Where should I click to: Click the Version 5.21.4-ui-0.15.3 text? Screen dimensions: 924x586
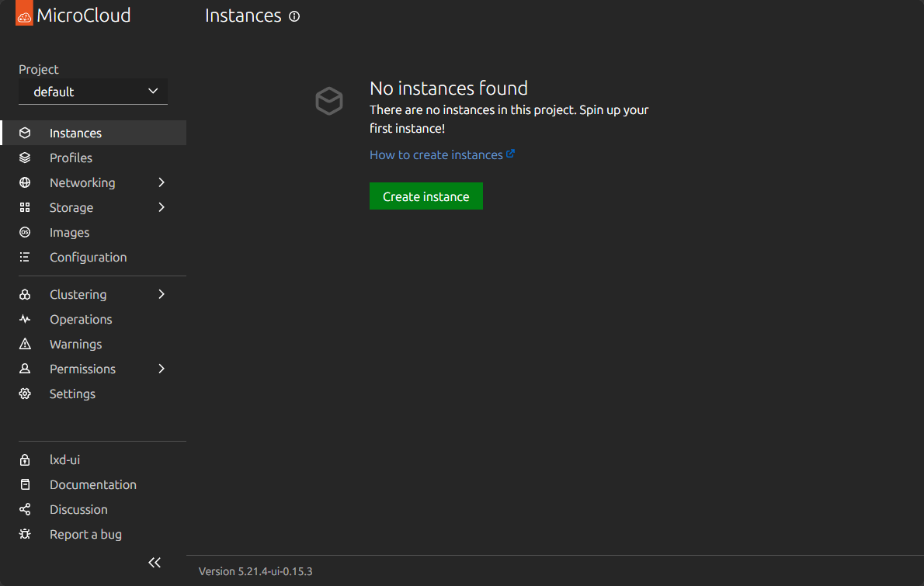tap(255, 571)
